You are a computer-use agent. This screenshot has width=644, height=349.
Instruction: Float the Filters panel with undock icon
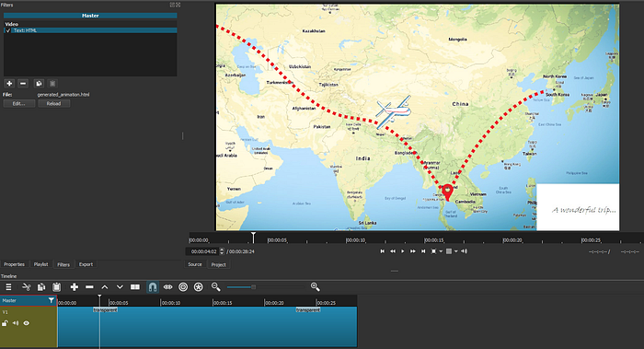coord(173,5)
